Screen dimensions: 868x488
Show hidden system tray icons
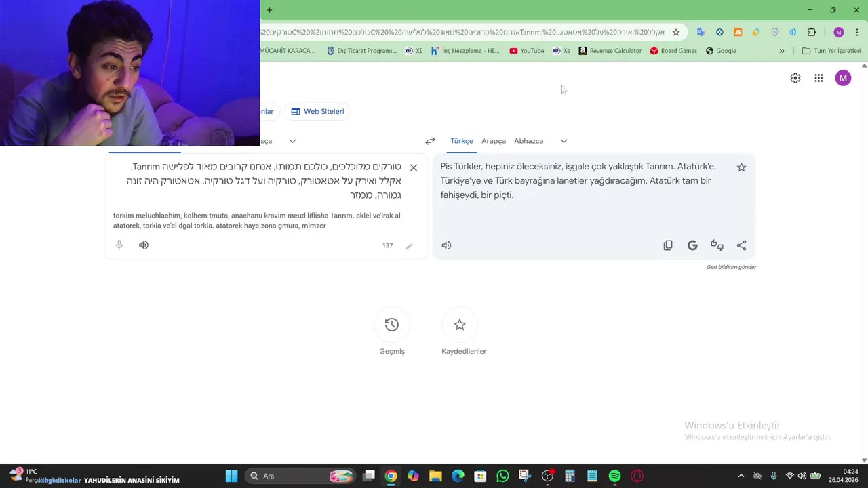tap(741, 476)
